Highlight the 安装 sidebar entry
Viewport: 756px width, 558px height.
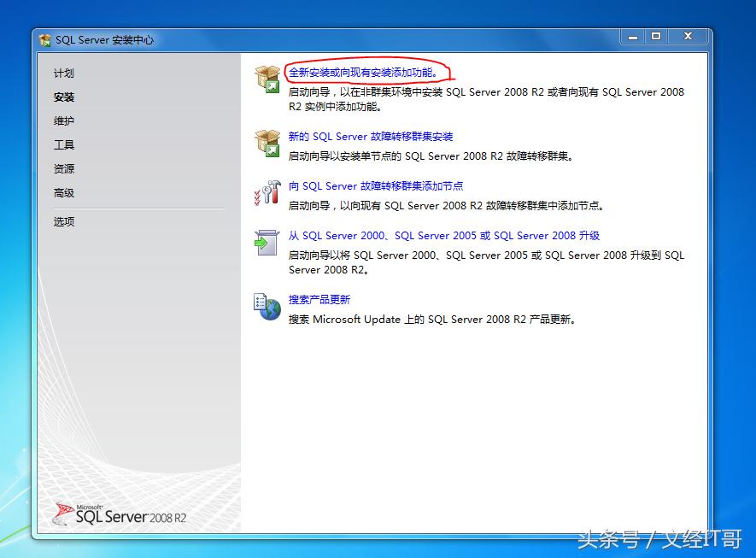[64, 97]
